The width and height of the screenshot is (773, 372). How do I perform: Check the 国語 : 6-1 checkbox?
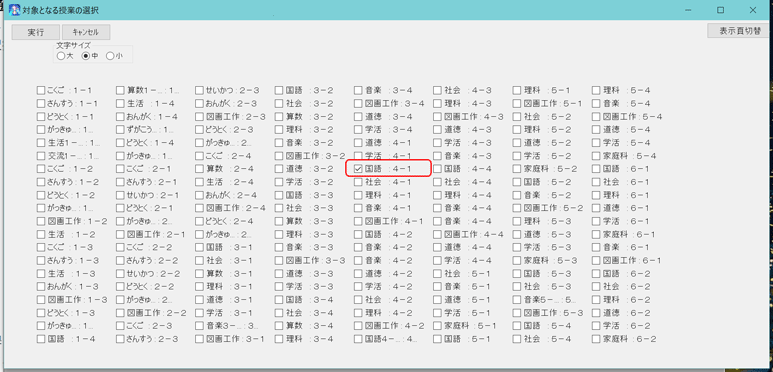coord(596,169)
